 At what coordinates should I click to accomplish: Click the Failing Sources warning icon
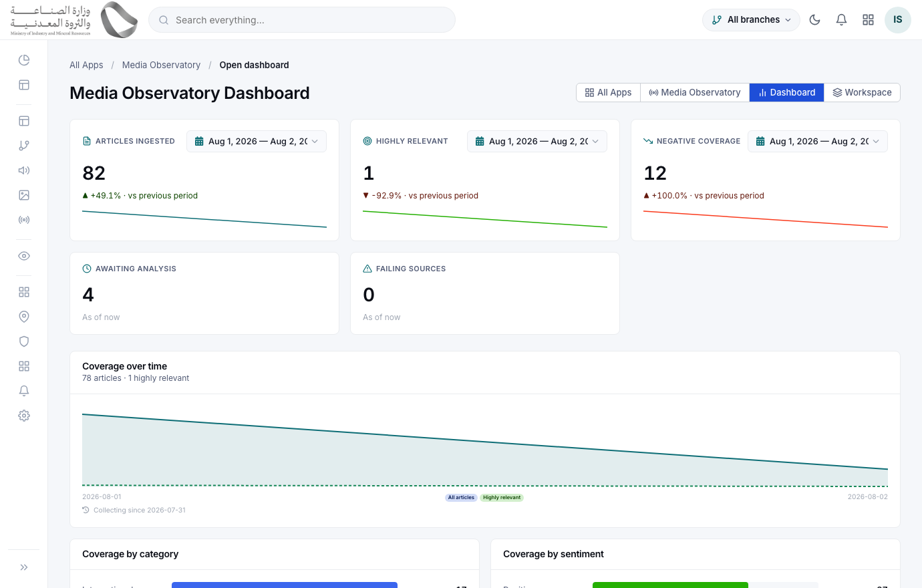(x=367, y=269)
